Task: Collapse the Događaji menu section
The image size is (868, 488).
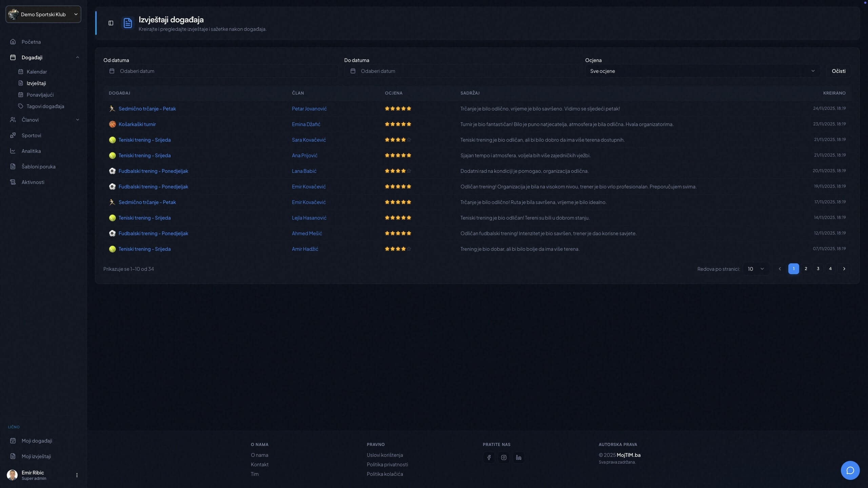Action: [78, 58]
